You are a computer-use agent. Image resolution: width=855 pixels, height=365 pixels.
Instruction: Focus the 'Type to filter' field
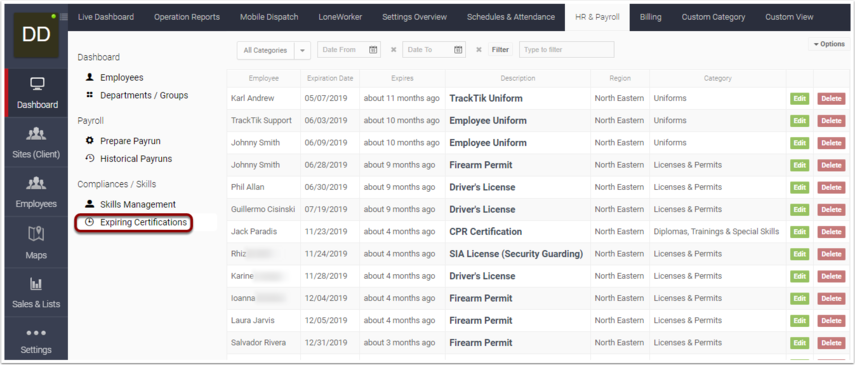pyautogui.click(x=567, y=50)
